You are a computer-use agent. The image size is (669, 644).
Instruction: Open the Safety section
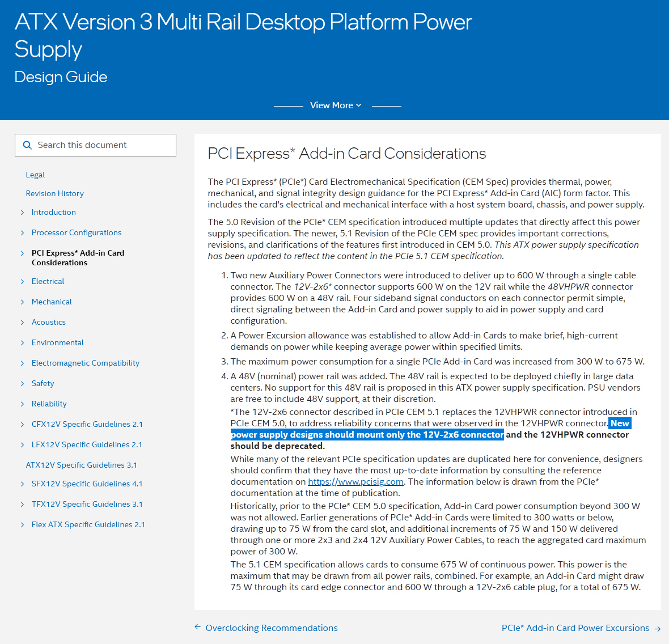click(43, 384)
